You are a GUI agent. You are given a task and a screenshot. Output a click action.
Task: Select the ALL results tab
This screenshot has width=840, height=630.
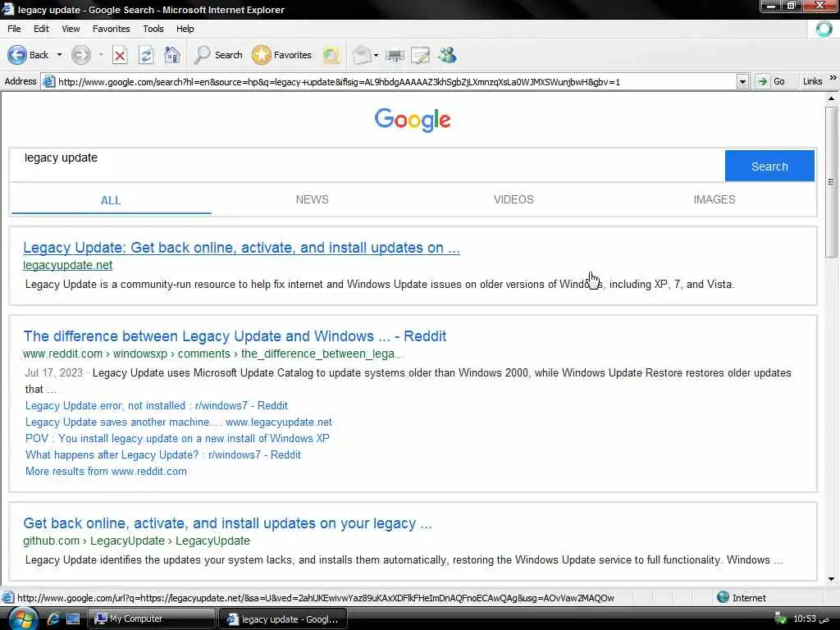pyautogui.click(x=111, y=200)
